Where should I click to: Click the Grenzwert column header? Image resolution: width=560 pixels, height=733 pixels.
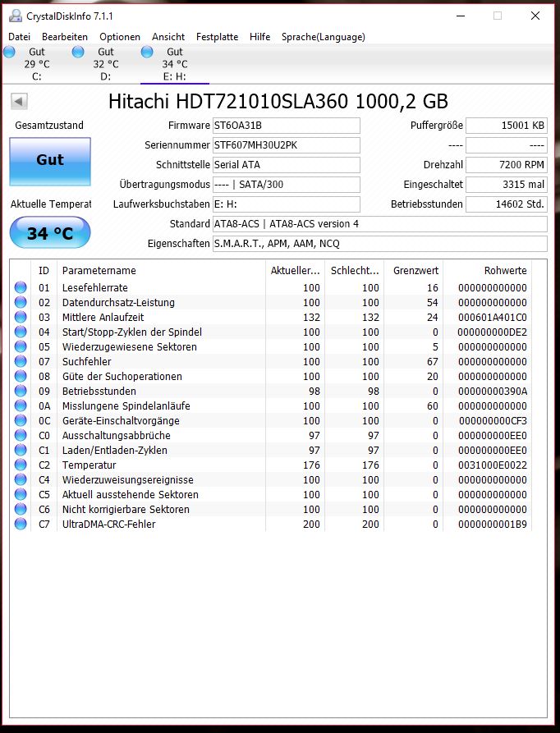tap(413, 270)
